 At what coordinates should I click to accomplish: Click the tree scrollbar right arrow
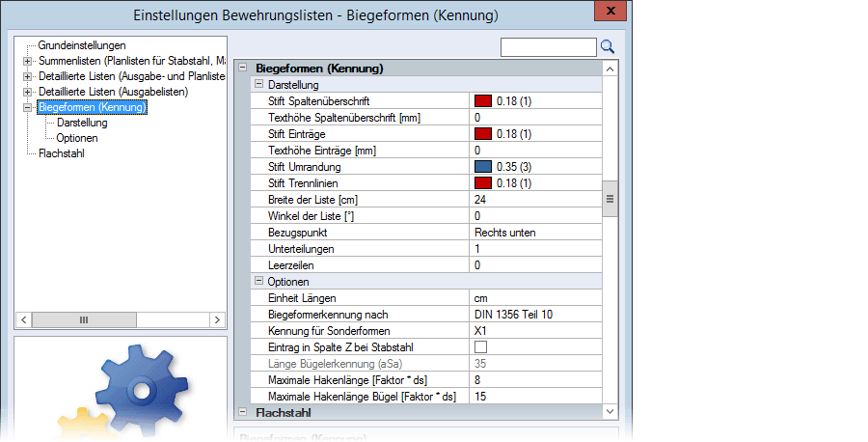[218, 319]
